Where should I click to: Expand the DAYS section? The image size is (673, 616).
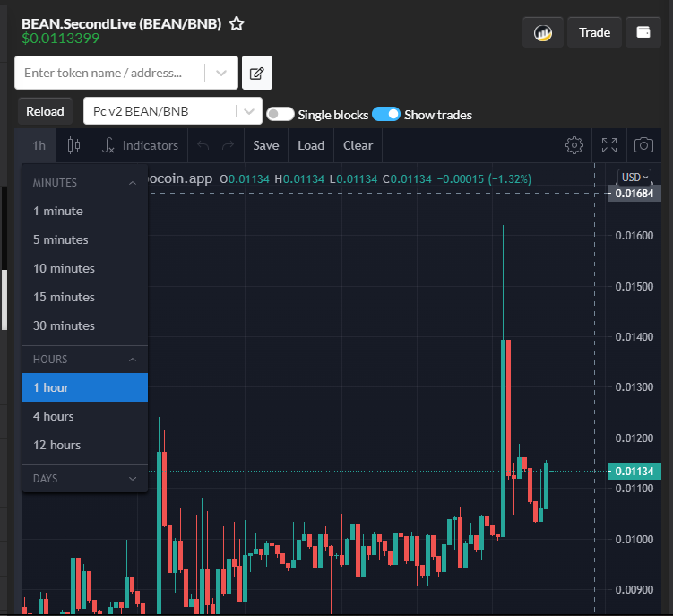[x=85, y=479]
